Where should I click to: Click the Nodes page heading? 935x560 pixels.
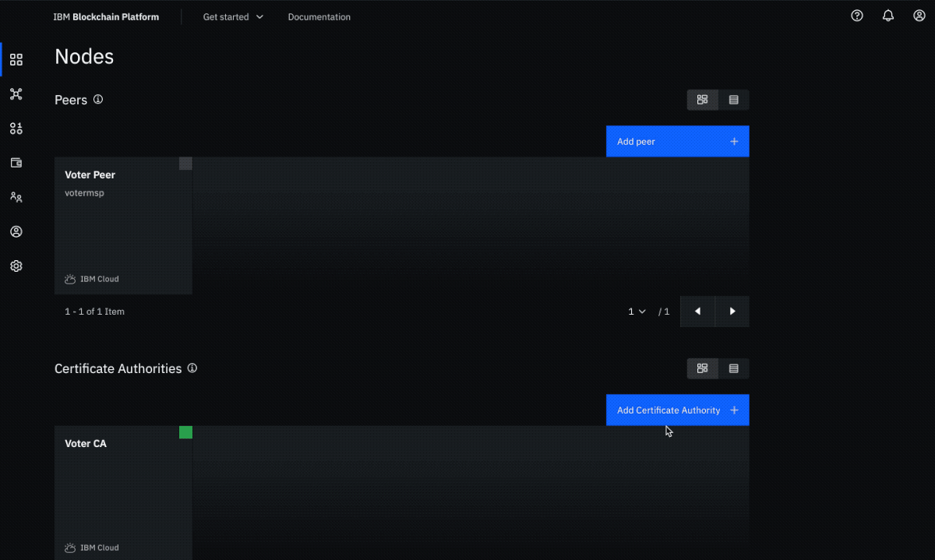pyautogui.click(x=84, y=57)
